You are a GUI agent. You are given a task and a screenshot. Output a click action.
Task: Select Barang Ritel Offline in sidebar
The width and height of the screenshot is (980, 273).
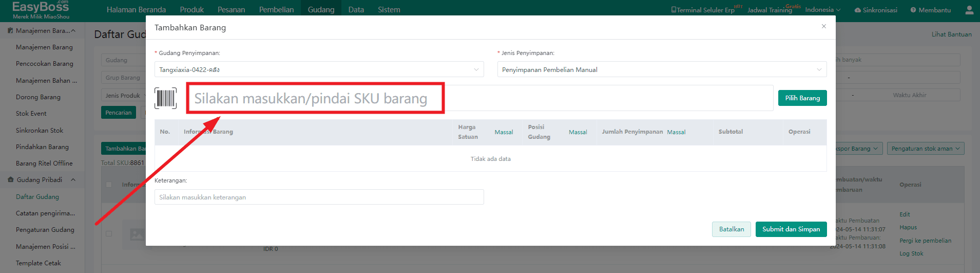click(44, 163)
